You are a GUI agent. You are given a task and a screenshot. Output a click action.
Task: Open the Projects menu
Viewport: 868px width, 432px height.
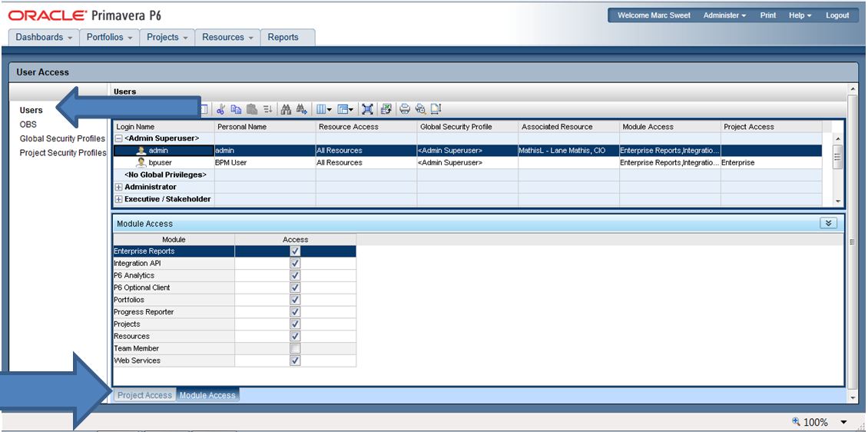click(167, 37)
